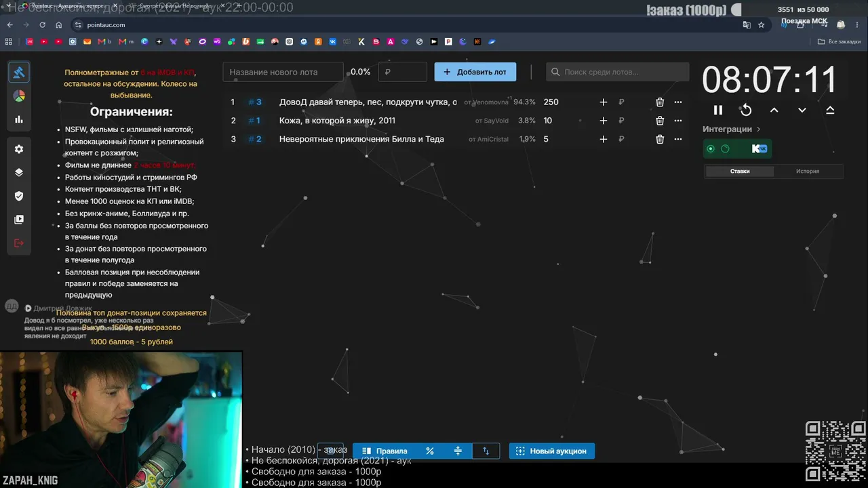The height and width of the screenshot is (488, 868).
Task: Open the video library sidebar icon
Action: pyautogui.click(x=19, y=220)
